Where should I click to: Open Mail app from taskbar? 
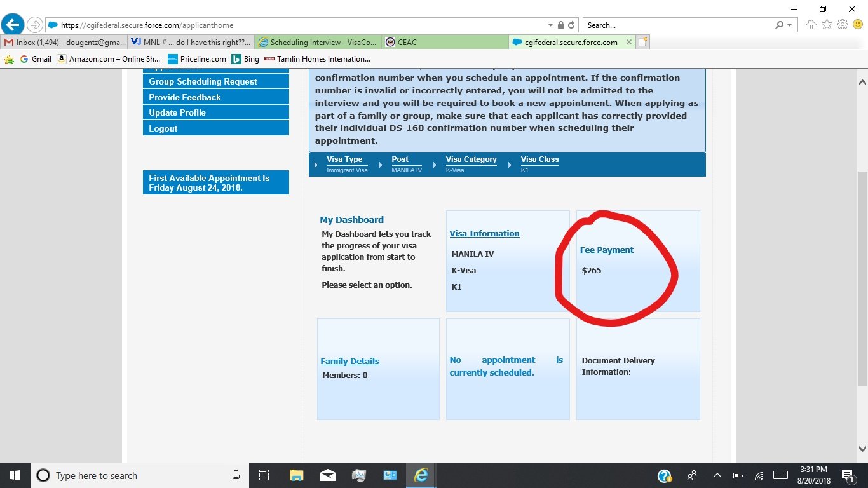[x=327, y=475]
